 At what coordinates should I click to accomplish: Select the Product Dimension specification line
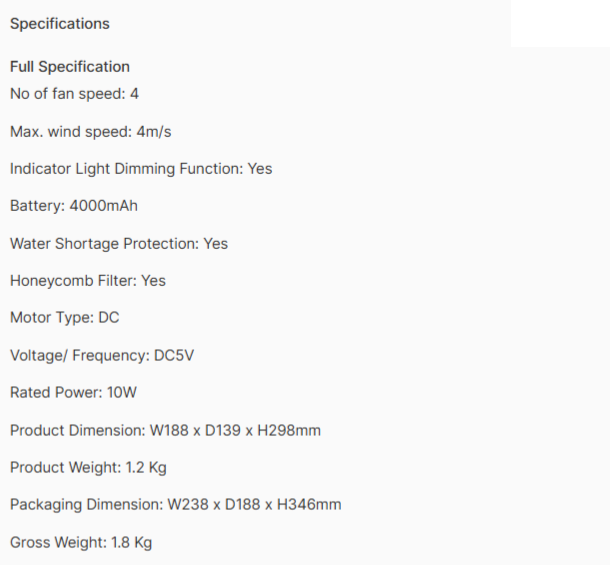pos(165,430)
